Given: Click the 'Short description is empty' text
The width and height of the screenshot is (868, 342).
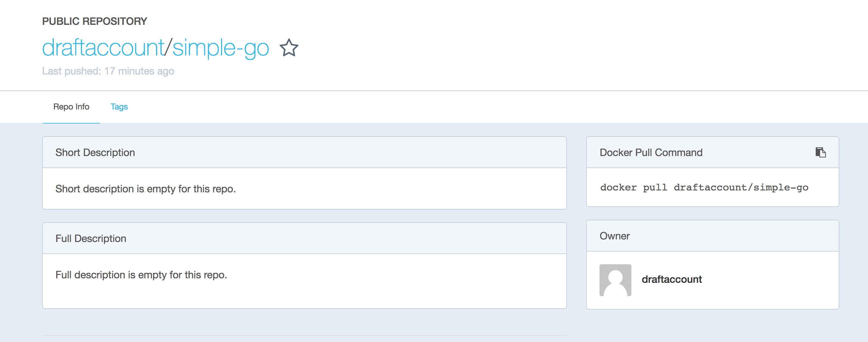Looking at the screenshot, I should [x=145, y=189].
